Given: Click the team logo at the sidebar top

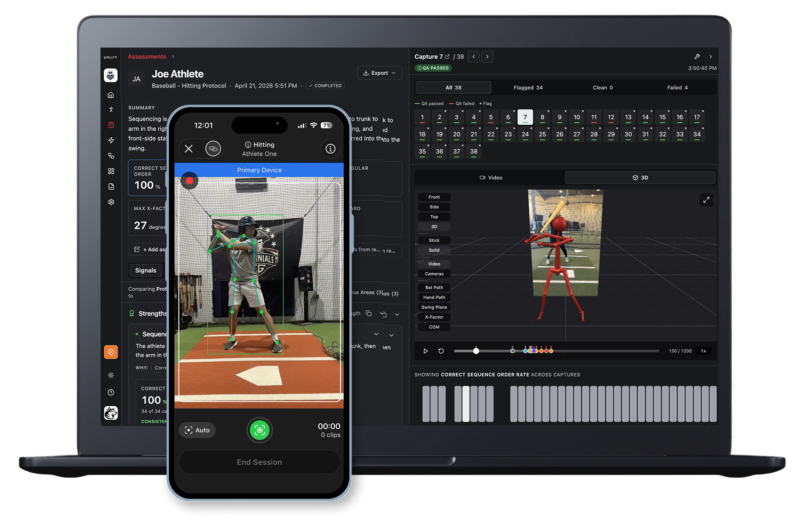Looking at the screenshot, I should coord(111,75).
